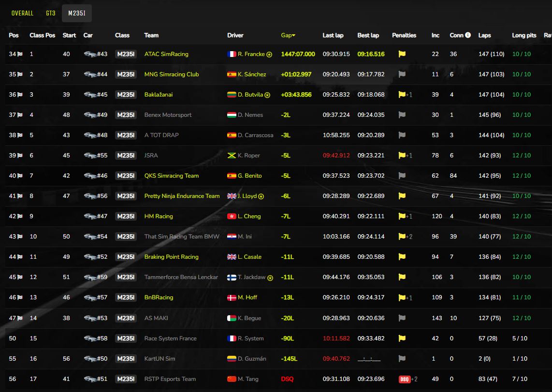Click the Hong Kong flag next to L. Cheng

[232, 216]
